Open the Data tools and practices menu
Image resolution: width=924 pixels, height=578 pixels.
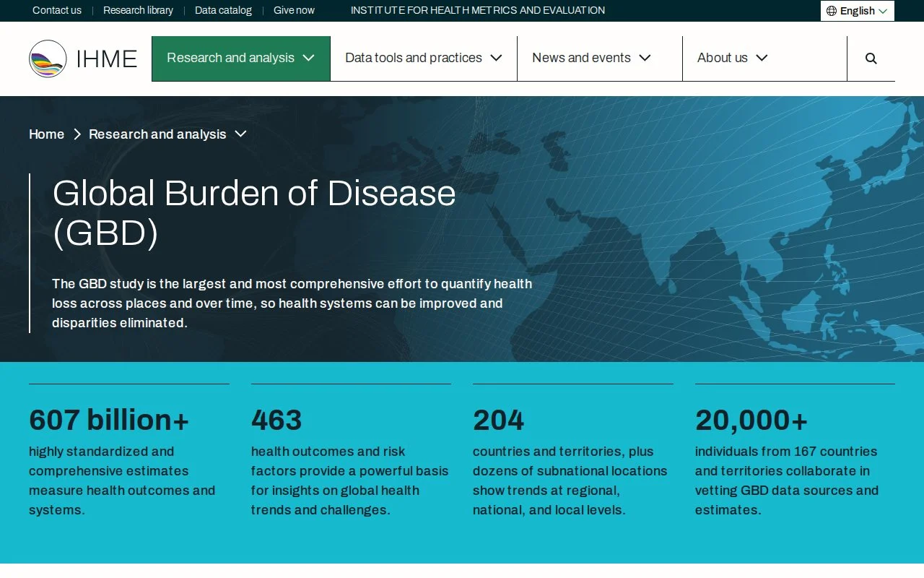click(x=424, y=59)
